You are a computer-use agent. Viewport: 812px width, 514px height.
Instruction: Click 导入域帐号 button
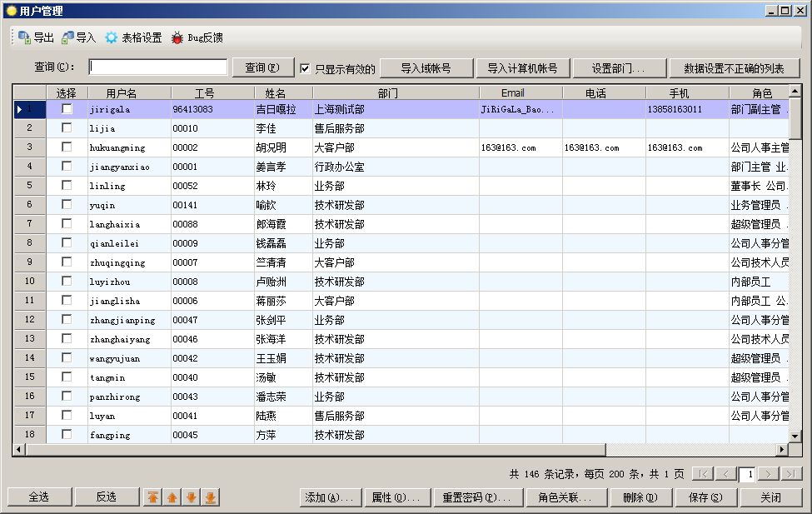tap(426, 68)
